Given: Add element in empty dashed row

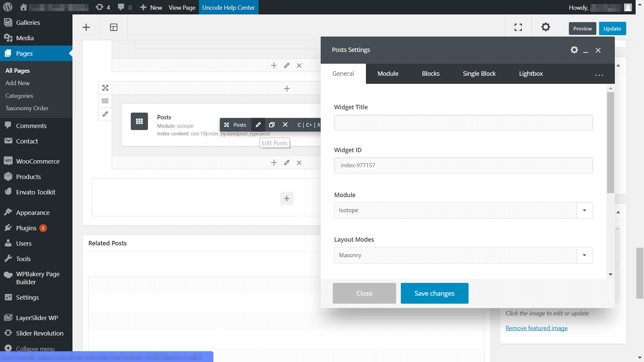Looking at the screenshot, I should (x=287, y=198).
